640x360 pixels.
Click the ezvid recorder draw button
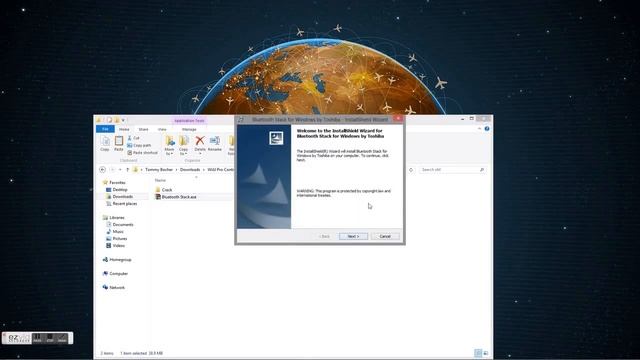62,338
